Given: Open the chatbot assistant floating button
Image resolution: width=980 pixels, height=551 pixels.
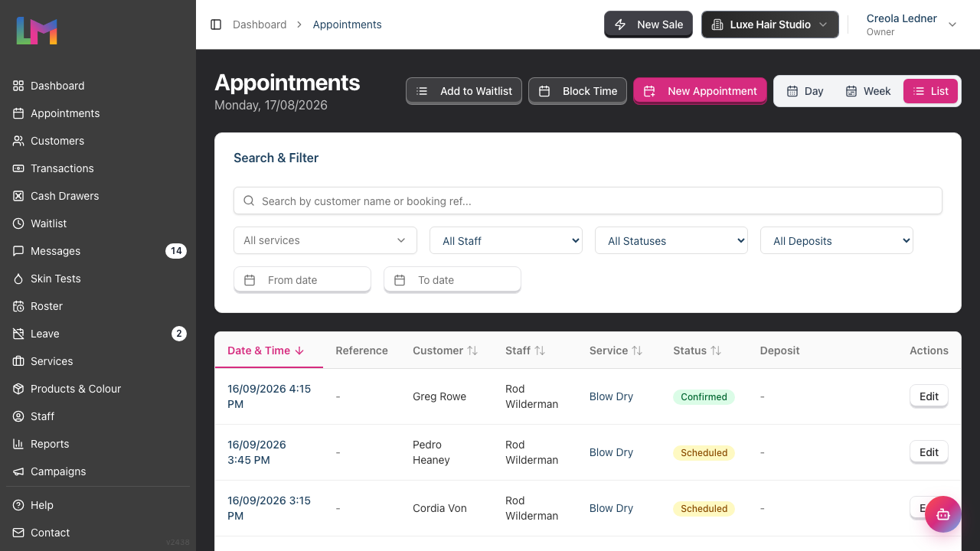Looking at the screenshot, I should [x=943, y=514].
